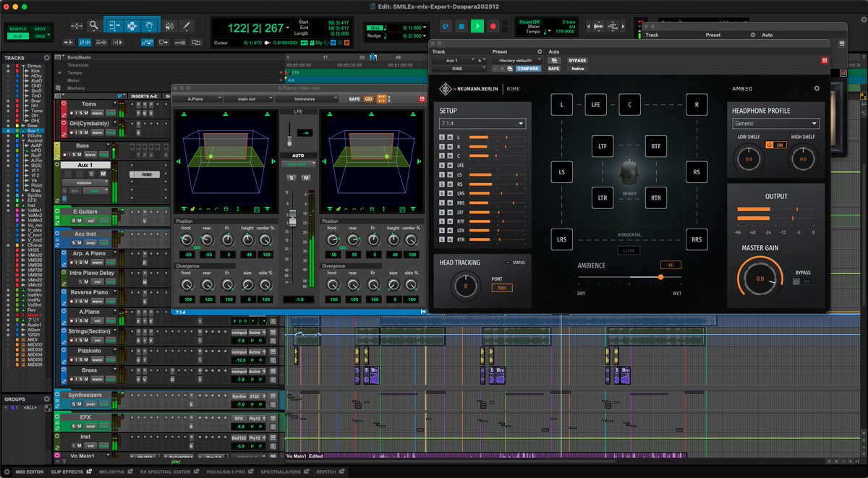Select the Pencil tool
The height and width of the screenshot is (478, 868).
(187, 26)
